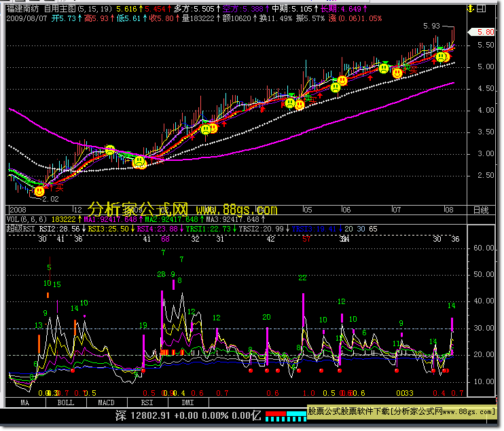Click the 自用主图(5,15,19) indicator title
This screenshot has height=431, width=504.
[x=78, y=9]
